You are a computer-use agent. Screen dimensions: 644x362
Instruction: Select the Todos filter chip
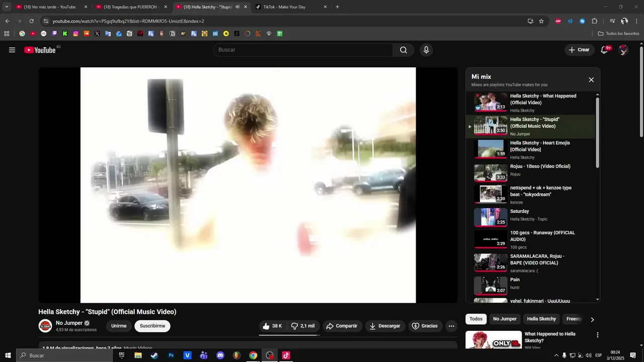[476, 319]
